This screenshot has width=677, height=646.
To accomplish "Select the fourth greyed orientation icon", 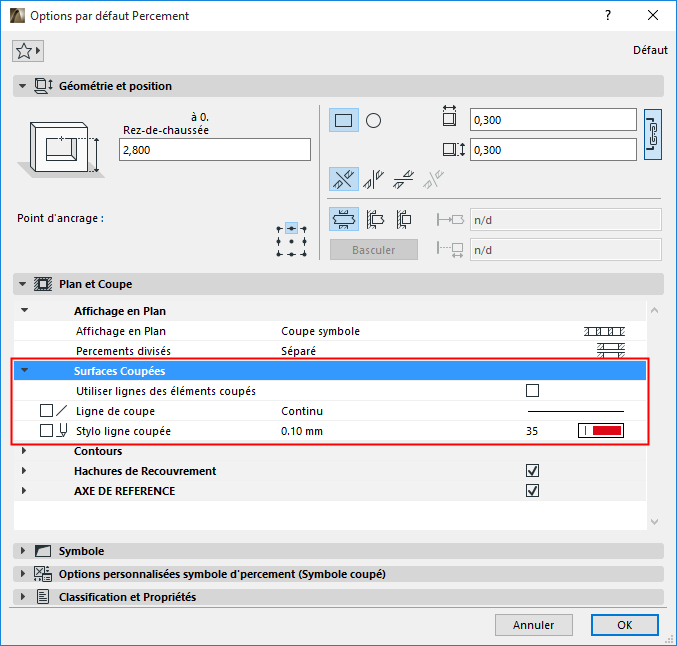I will [x=433, y=179].
